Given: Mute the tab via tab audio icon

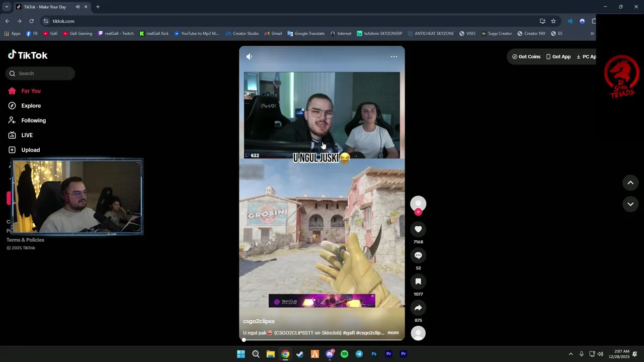Looking at the screenshot, I should (77, 7).
